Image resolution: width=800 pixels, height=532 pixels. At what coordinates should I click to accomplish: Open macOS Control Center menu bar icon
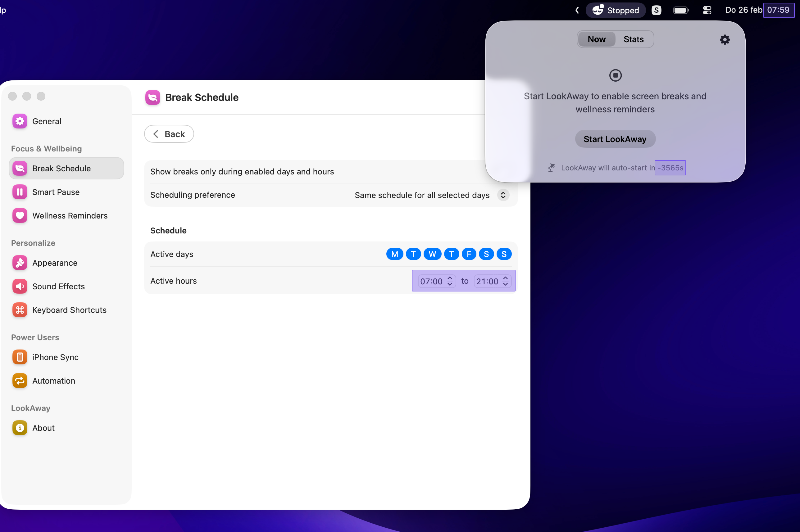click(707, 10)
